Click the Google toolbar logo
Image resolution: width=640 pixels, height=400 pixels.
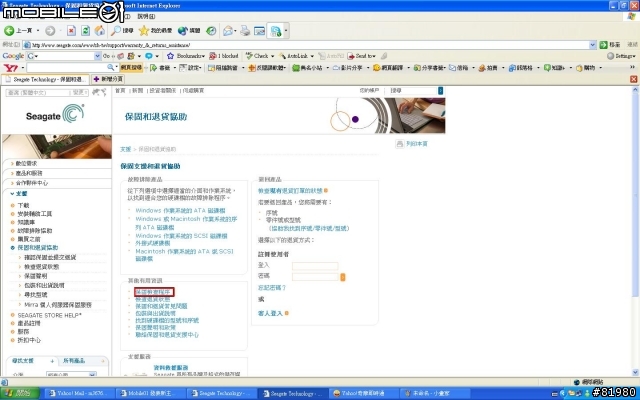(x=13, y=56)
